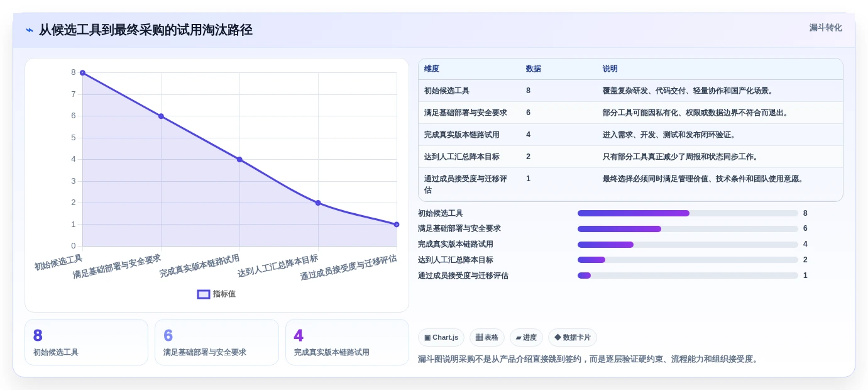Click description 进入需求、开发、测试 in table
Screen dimensions: 868x390
[x=671, y=135]
